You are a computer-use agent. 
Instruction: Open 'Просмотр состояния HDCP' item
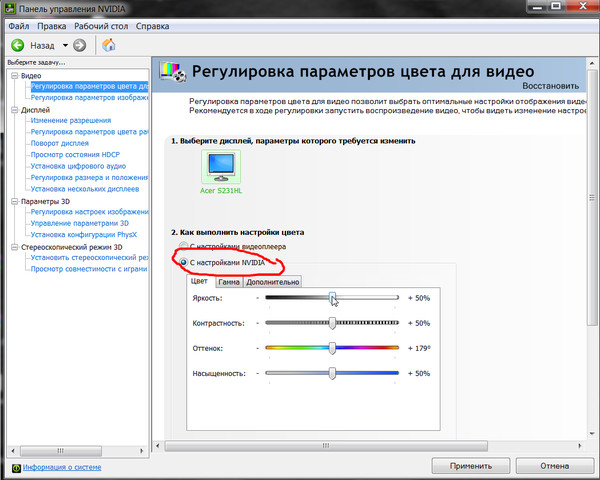point(75,155)
